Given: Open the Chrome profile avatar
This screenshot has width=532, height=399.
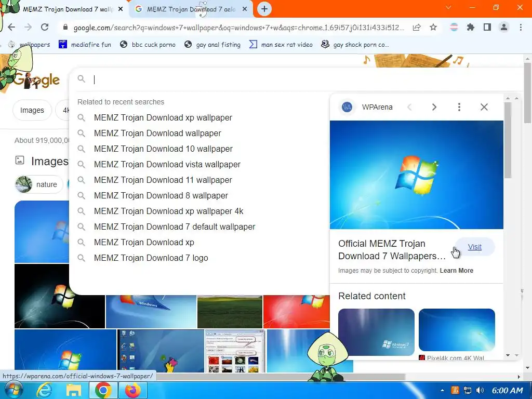Looking at the screenshot, I should [x=504, y=28].
